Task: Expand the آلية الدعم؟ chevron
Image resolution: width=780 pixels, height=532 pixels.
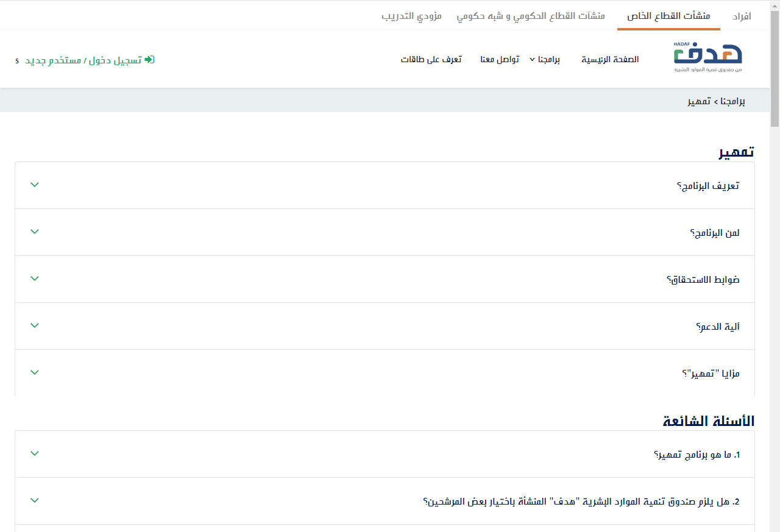Action: [x=35, y=325]
